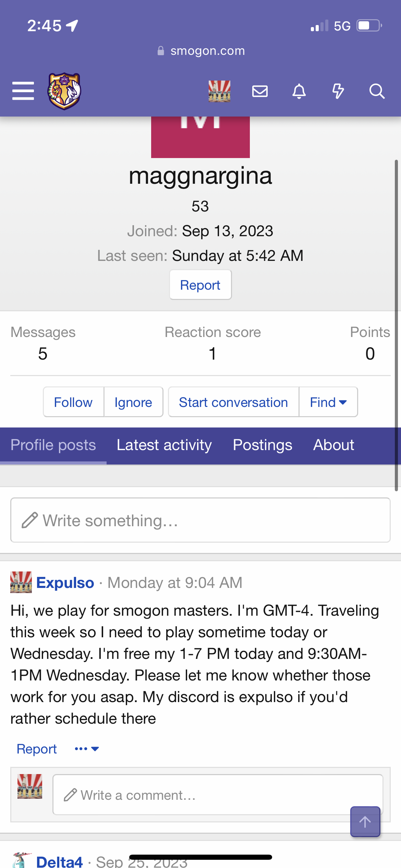Expand the Find dropdown
This screenshot has height=868, width=401.
click(x=328, y=402)
